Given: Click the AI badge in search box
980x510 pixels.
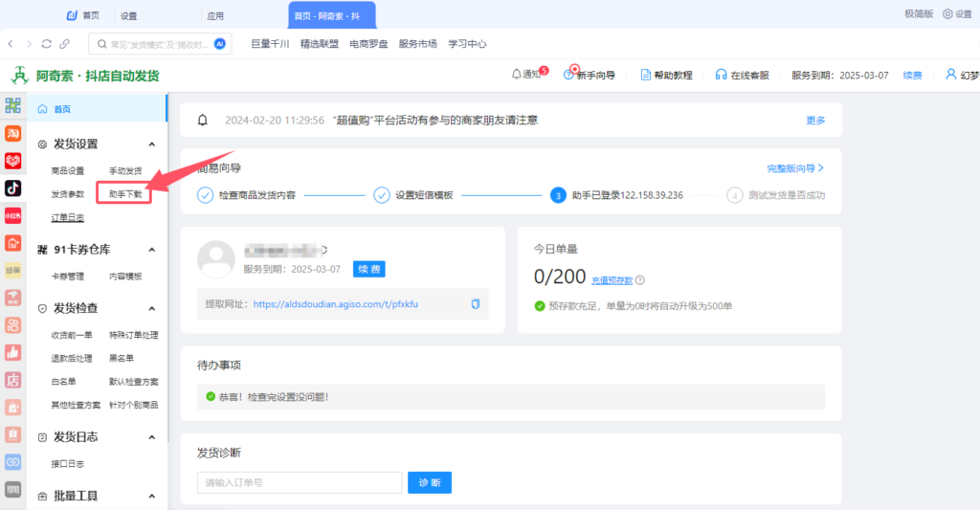Looking at the screenshot, I should 219,44.
